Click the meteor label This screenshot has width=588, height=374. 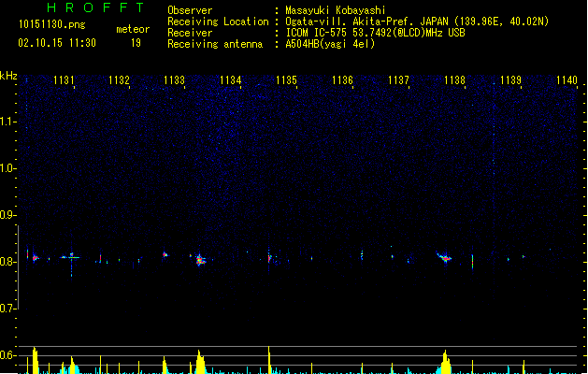click(133, 29)
